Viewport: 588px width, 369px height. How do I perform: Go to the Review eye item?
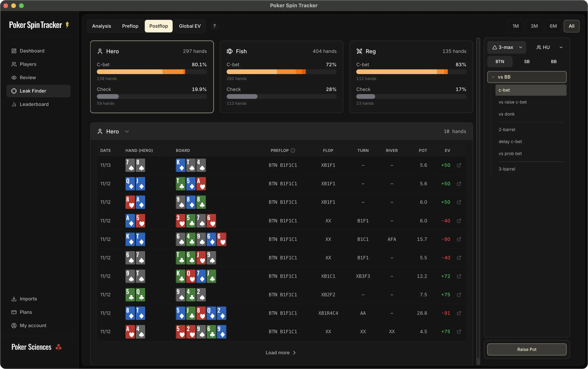tap(27, 78)
